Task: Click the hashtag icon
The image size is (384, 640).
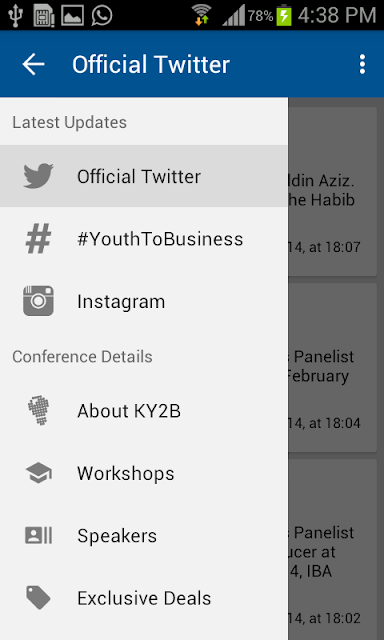Action: (38, 239)
